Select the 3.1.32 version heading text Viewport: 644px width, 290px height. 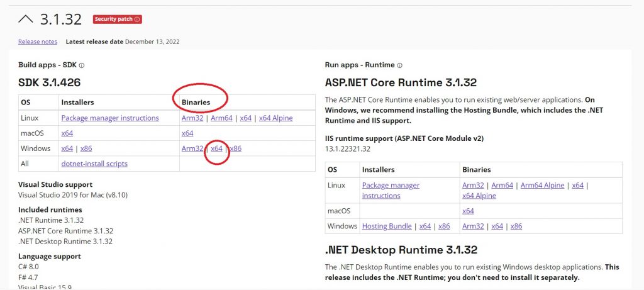(61, 20)
